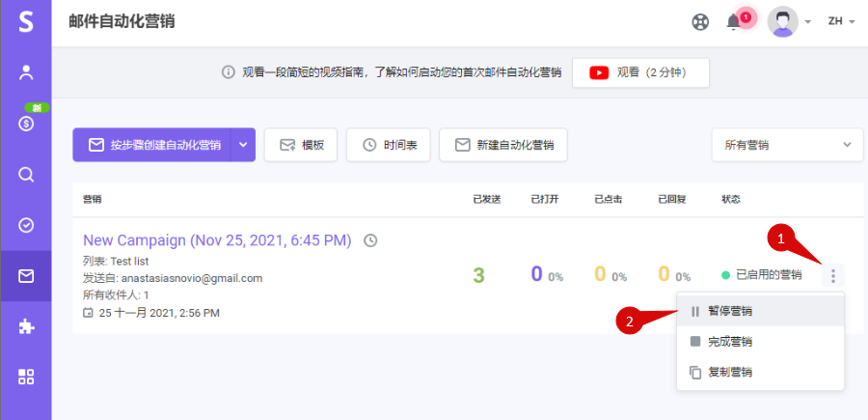This screenshot has height=420, width=868.
Task: Click the 已启用的营销 status label
Action: point(769,275)
